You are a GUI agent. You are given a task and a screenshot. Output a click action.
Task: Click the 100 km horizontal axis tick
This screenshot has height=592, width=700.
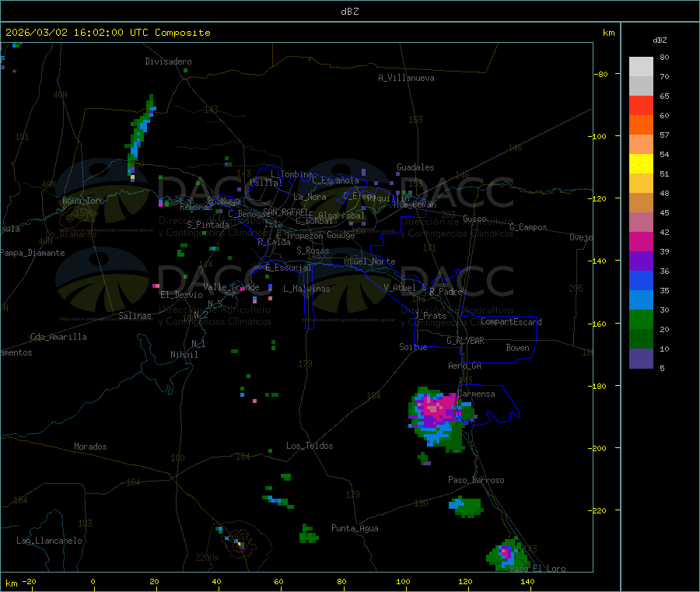[x=403, y=581]
